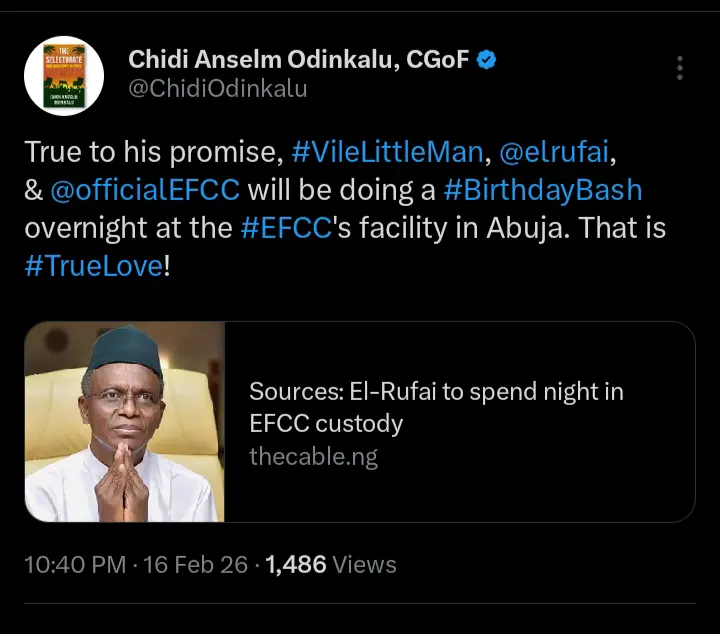
Task: Open Chidi Odinkalu's profile avatar
Action: pos(64,75)
